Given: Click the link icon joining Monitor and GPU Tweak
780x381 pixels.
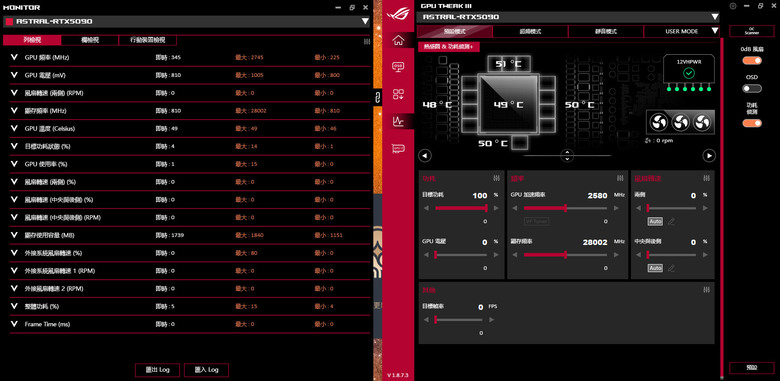Looking at the screenshot, I should [377, 97].
